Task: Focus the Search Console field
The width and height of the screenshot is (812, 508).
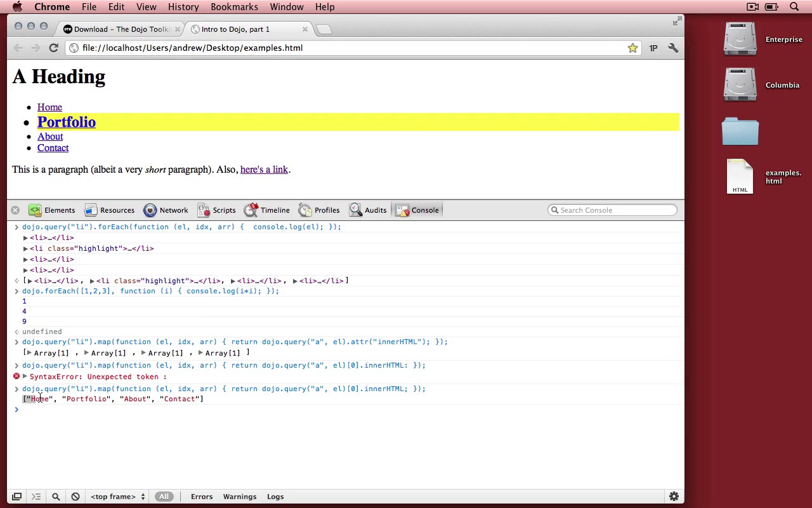Action: pos(612,210)
